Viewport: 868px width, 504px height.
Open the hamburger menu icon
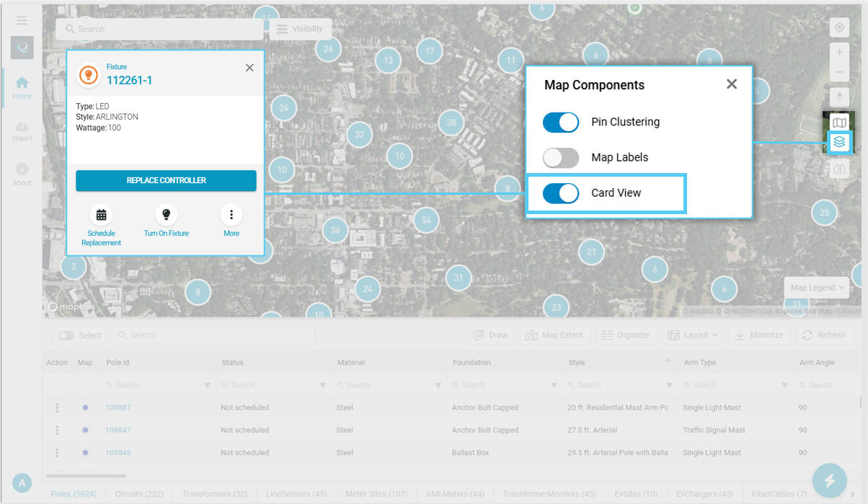pyautogui.click(x=22, y=21)
